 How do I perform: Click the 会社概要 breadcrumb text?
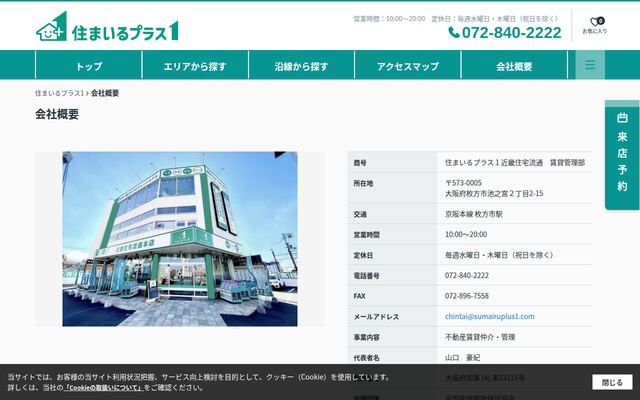105,93
